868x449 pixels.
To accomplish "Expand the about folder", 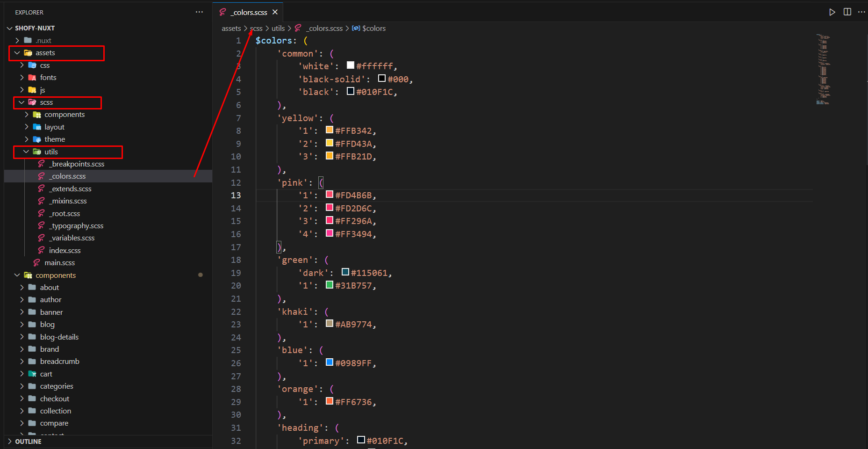I will click(22, 287).
